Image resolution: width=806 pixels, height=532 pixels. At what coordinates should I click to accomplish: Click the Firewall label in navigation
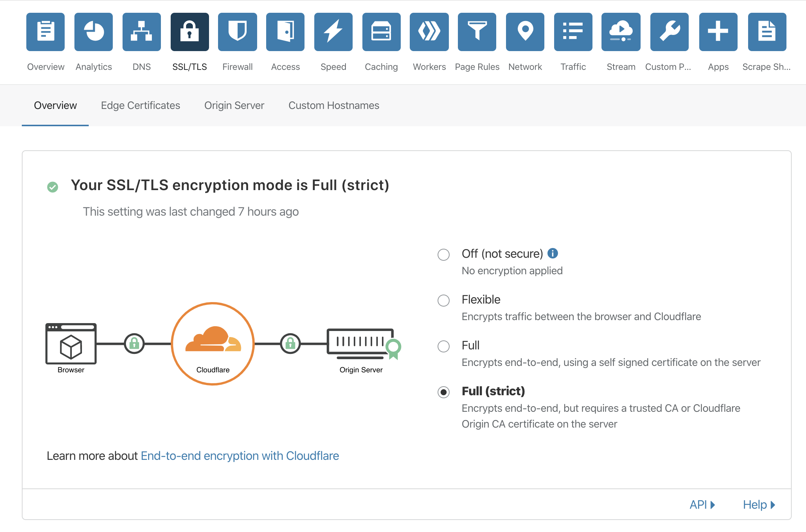pyautogui.click(x=238, y=67)
